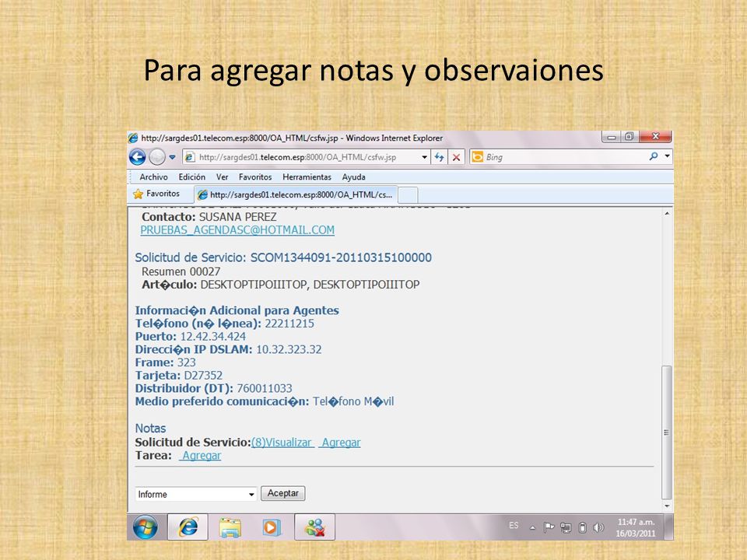Click the page icon inside the address bar
The image size is (747, 560).
click(x=190, y=157)
